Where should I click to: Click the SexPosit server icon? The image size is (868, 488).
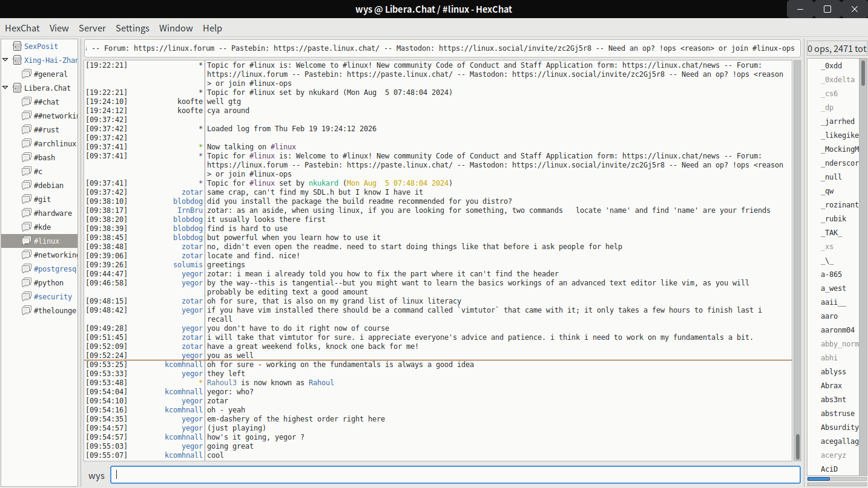(16, 46)
